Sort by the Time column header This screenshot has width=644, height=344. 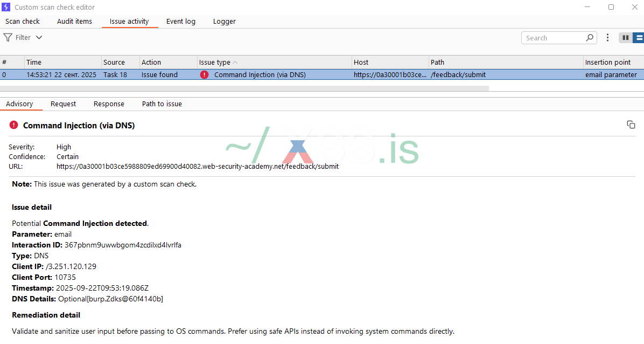pos(63,62)
